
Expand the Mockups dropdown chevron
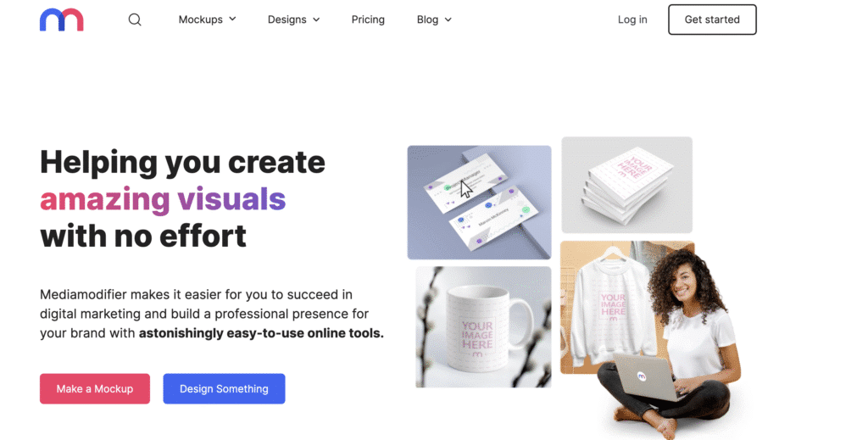(232, 19)
